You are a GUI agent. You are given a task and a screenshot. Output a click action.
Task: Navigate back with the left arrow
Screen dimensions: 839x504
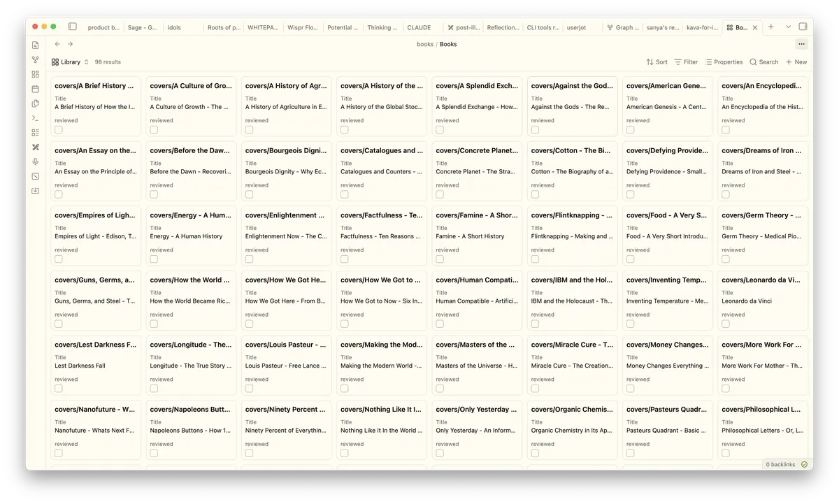pos(57,44)
